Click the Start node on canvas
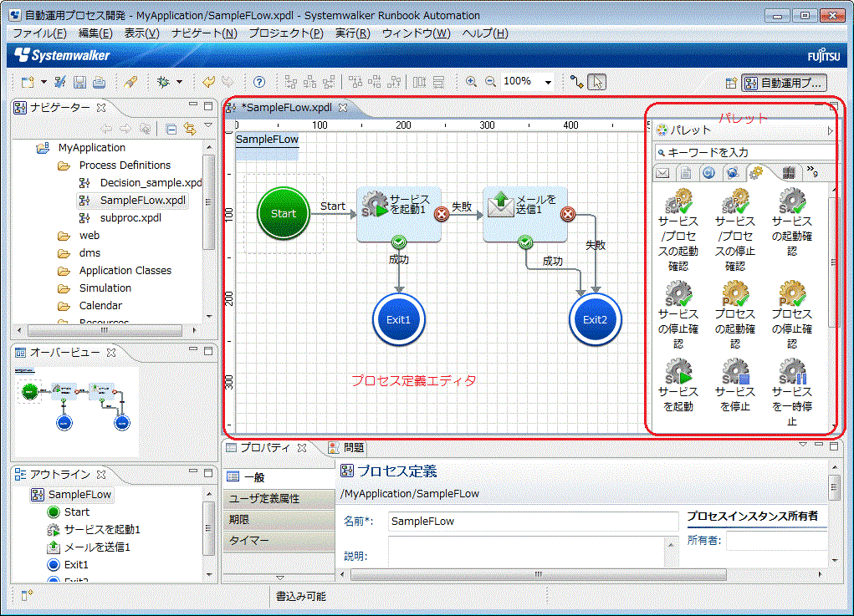The height and width of the screenshot is (616, 854). click(x=284, y=214)
